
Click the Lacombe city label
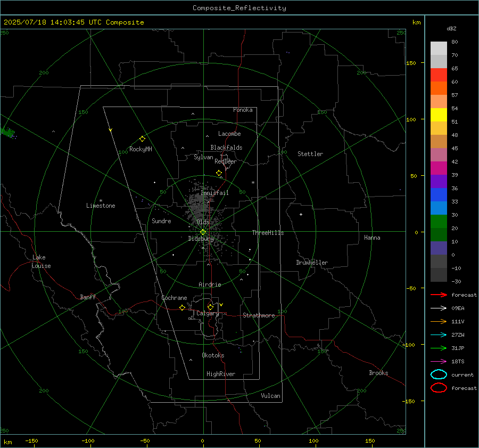(229, 134)
